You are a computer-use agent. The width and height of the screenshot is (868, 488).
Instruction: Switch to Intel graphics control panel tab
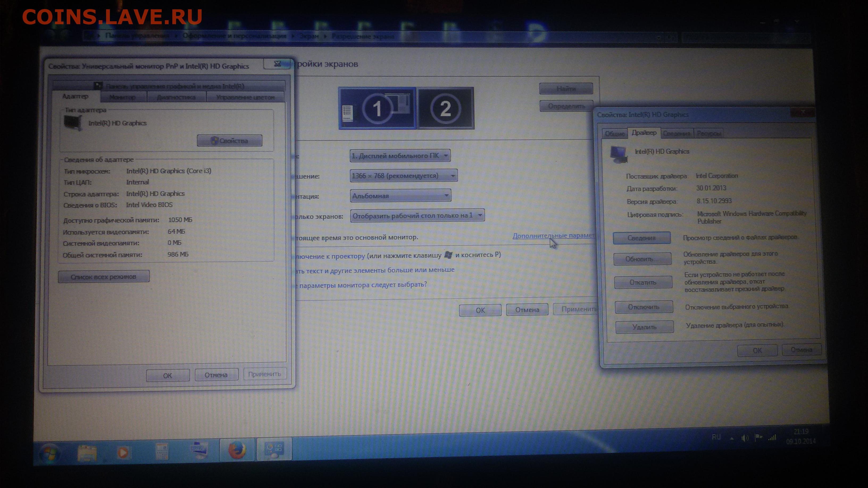(x=169, y=86)
